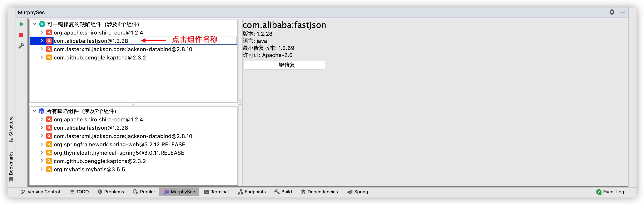
Task: Click the orange icon beside thymeleaf-spring5@3.0.11.RELEASE
Action: coord(49,153)
